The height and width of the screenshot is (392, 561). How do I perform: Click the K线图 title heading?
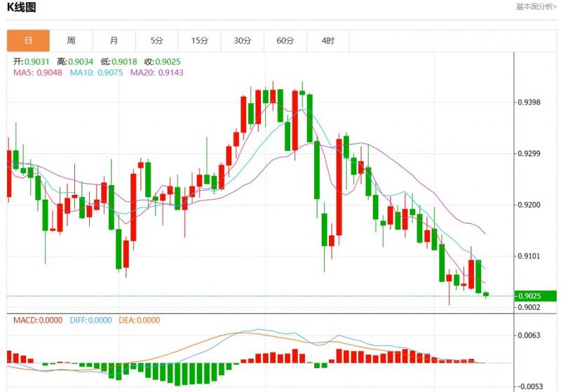click(x=22, y=8)
